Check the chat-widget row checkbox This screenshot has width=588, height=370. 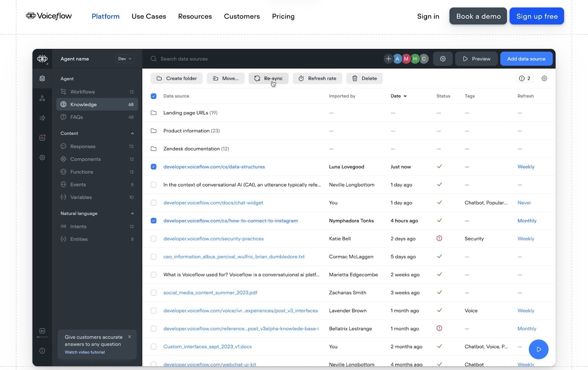(x=154, y=203)
